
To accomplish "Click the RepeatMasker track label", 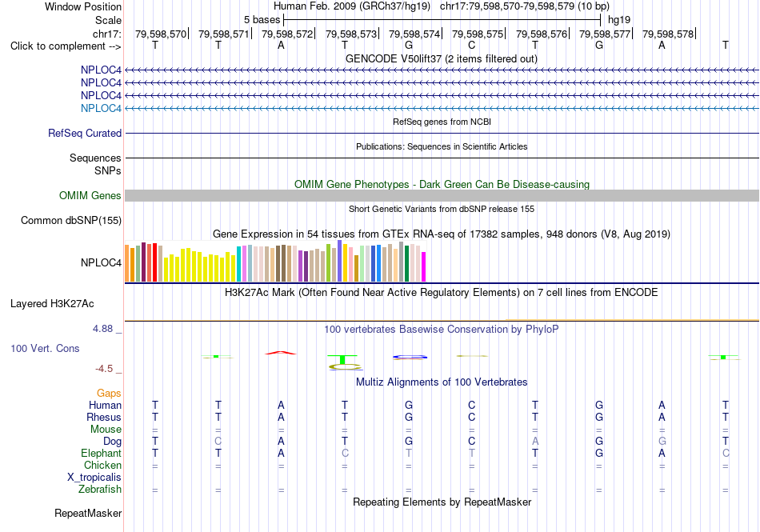I will (88, 513).
